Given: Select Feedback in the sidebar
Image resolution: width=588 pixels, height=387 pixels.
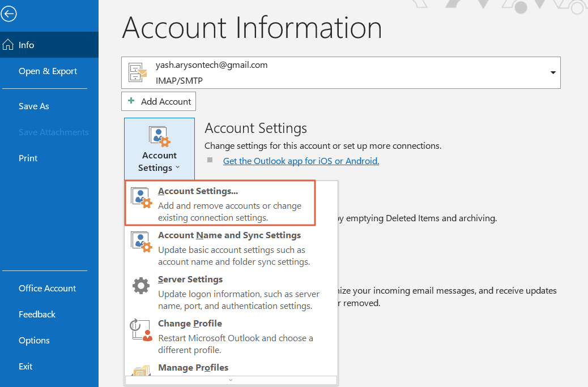Looking at the screenshot, I should pyautogui.click(x=37, y=315).
